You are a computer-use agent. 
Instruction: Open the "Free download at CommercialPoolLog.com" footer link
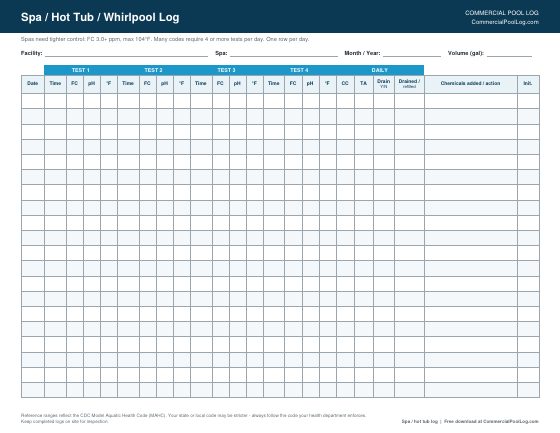[491, 422]
